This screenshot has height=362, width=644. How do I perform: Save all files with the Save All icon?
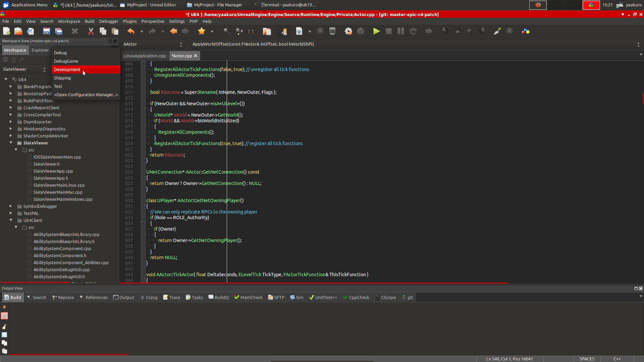[58, 31]
